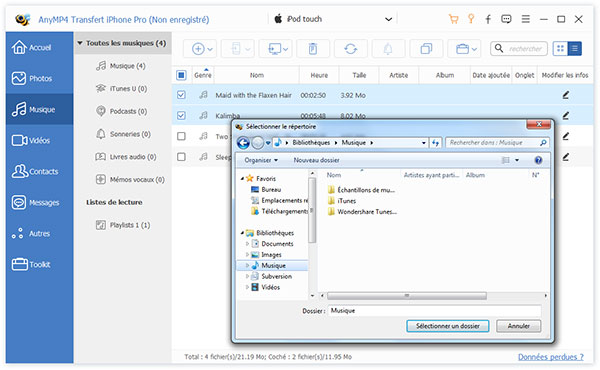Select Téléchargements in the Favoris tree
This screenshot has height=370, width=600.
(x=279, y=211)
